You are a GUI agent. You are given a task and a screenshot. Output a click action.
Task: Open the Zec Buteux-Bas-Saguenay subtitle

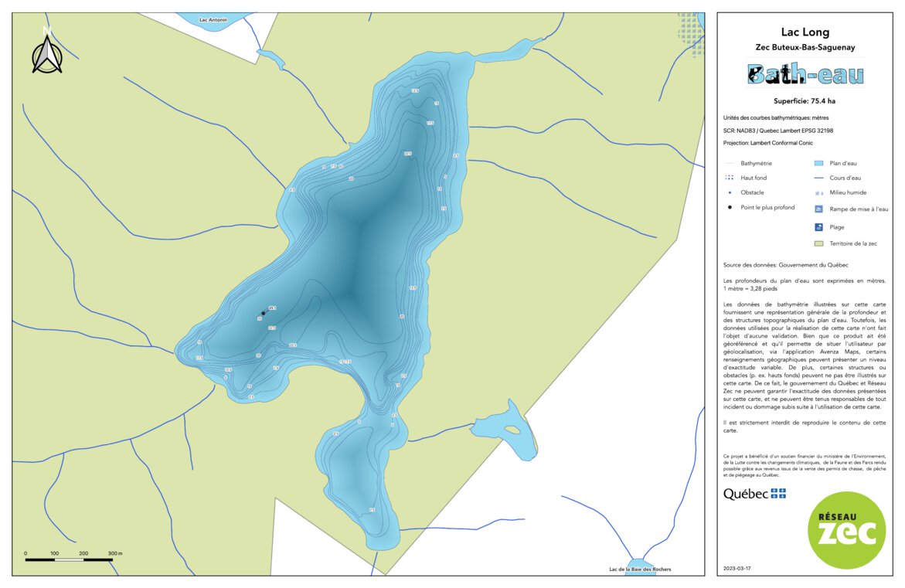[x=806, y=46]
